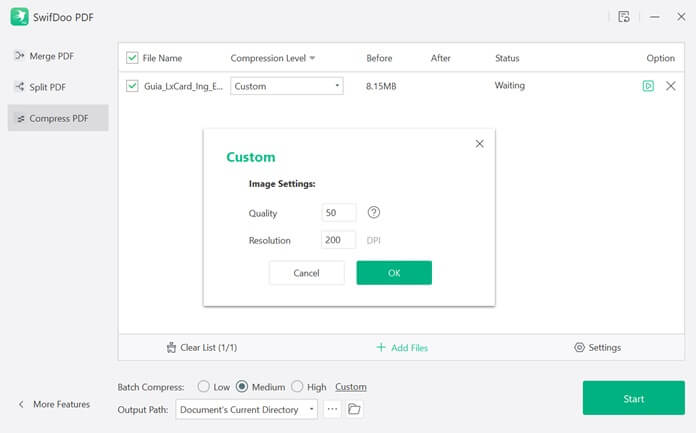This screenshot has width=696, height=433.
Task: Click Clear List trash icon
Action: point(171,347)
